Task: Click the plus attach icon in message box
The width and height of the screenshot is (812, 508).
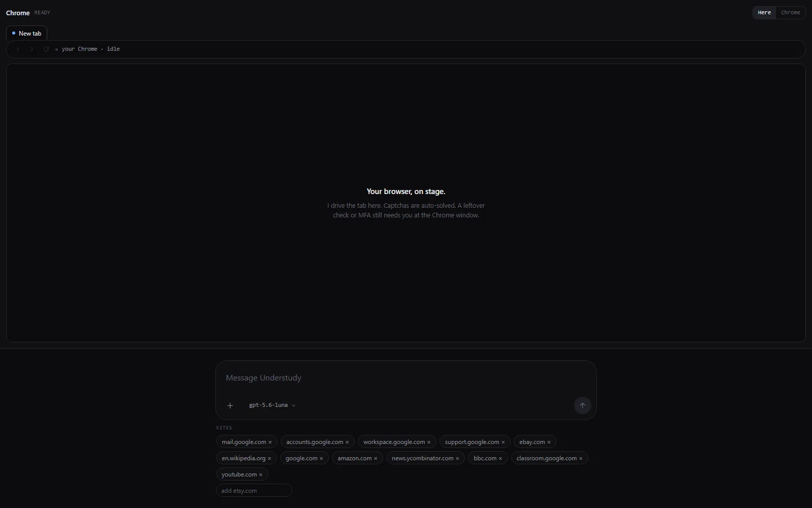Action: coord(230,405)
